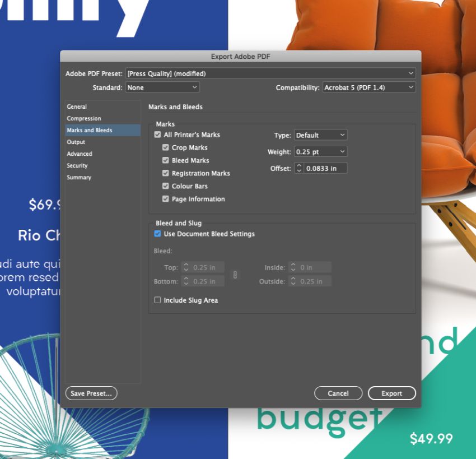The width and height of the screenshot is (476, 459).
Task: Click the Offset value field 0.0833 in
Action: point(325,168)
